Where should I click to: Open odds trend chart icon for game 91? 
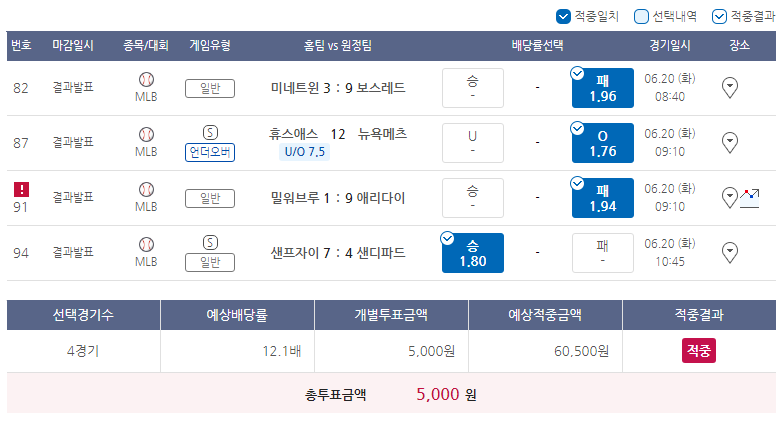point(750,198)
